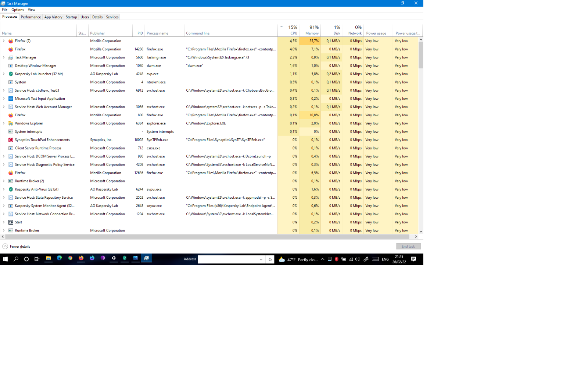
Task: Select the Client Server Runtime Process row
Action: (x=209, y=148)
